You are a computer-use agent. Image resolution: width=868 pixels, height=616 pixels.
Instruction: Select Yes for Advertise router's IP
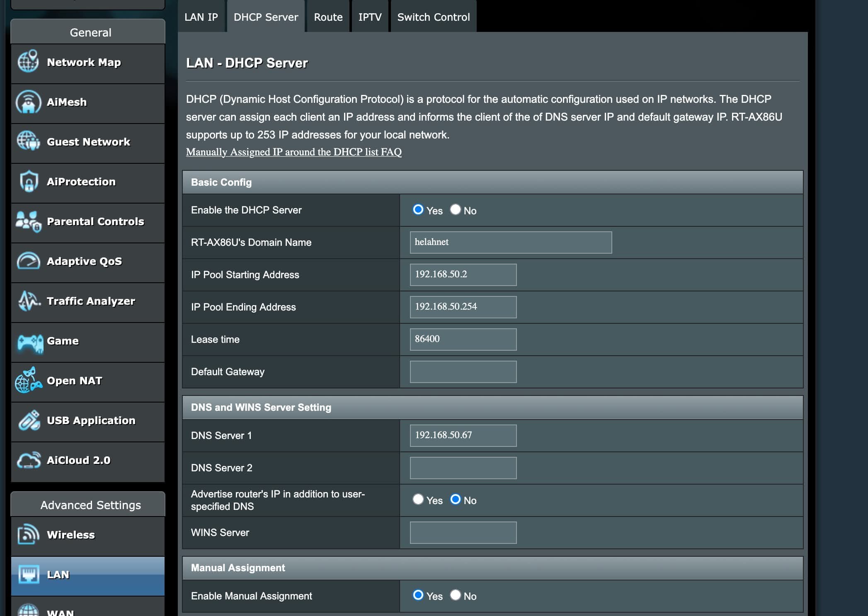(x=418, y=499)
